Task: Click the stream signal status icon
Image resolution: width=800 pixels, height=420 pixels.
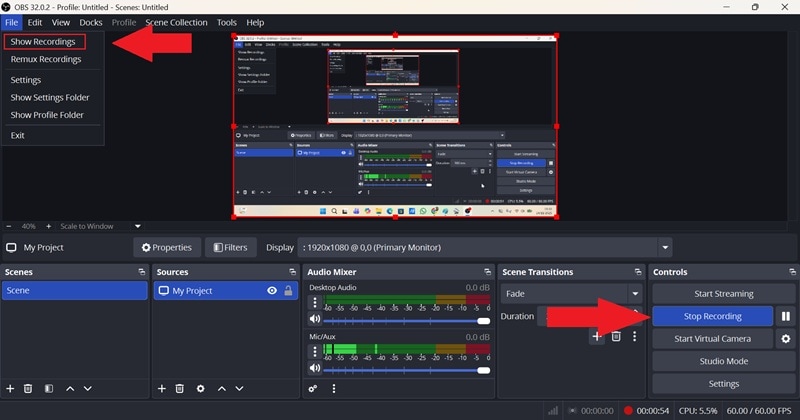Action: pyautogui.click(x=553, y=410)
